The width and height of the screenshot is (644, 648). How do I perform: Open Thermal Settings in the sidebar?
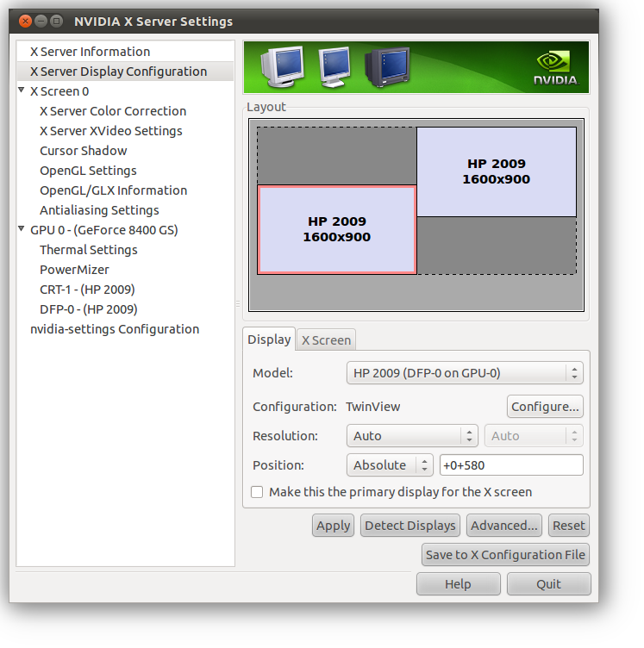pos(88,250)
